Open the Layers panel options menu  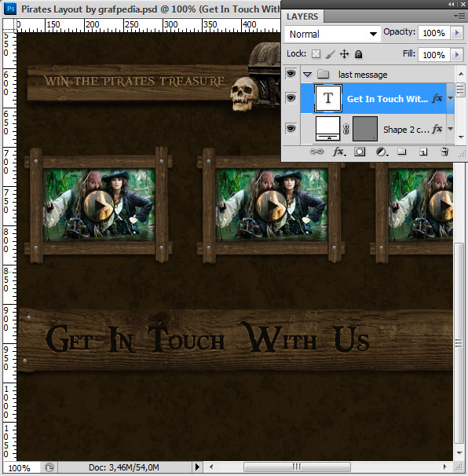pyautogui.click(x=459, y=16)
